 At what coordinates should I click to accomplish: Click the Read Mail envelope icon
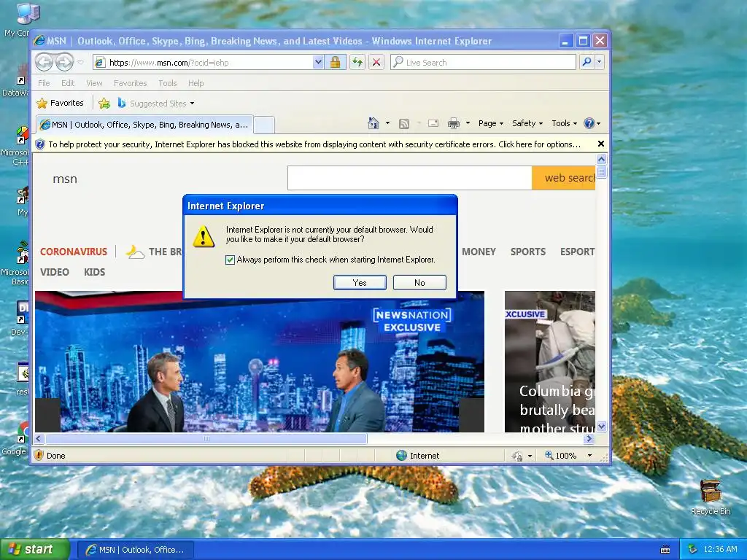tap(433, 123)
